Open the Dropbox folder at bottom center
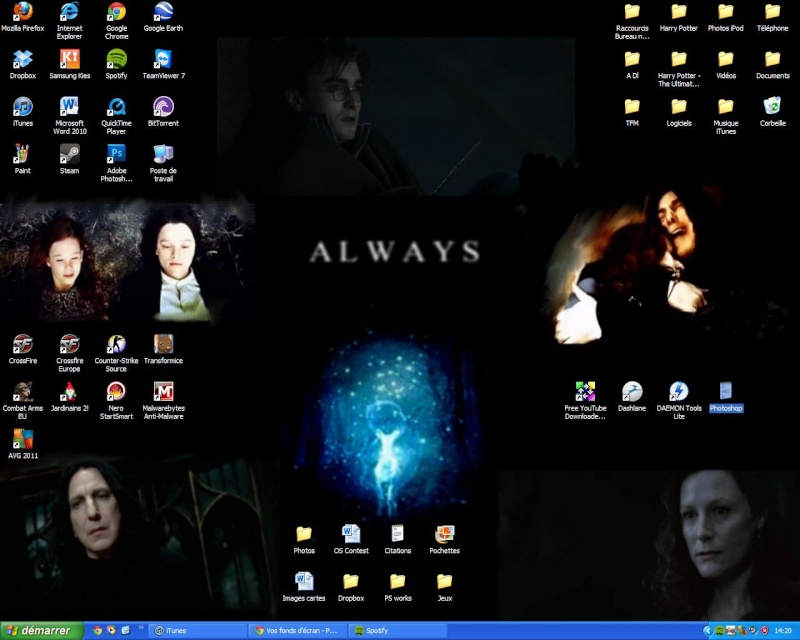This screenshot has height=640, width=800. (351, 587)
